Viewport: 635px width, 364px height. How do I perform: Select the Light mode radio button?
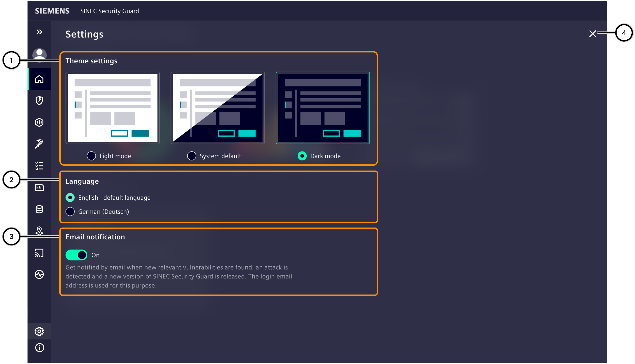click(x=91, y=156)
